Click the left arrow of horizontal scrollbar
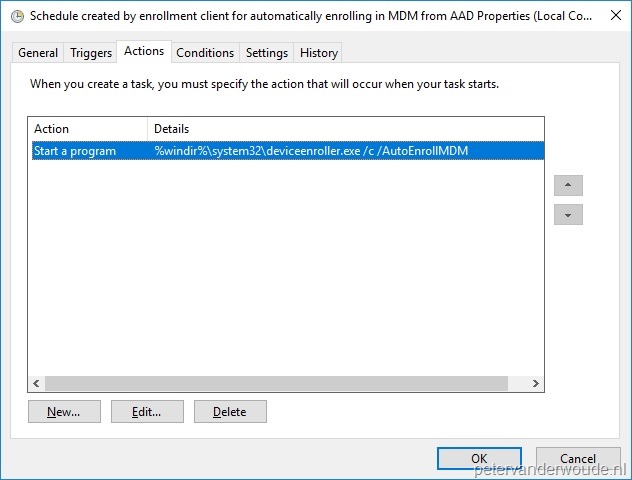Image resolution: width=632 pixels, height=480 pixels. coord(36,383)
